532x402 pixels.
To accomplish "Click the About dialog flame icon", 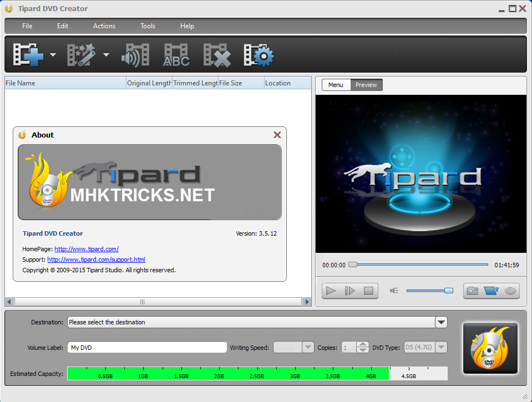I will click(22, 135).
